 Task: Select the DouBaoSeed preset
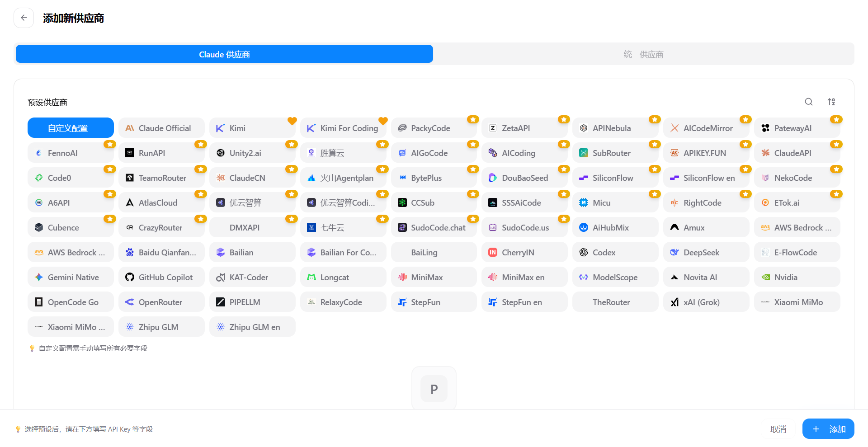525,178
